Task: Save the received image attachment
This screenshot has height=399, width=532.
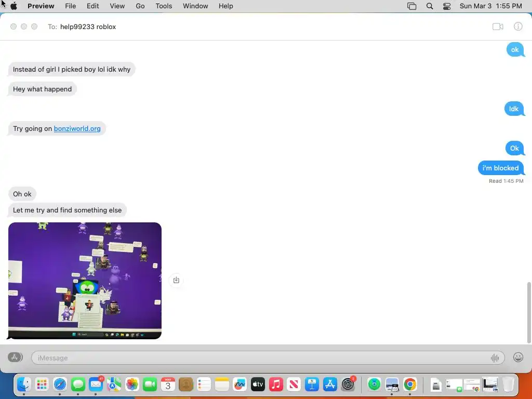Action: (176, 280)
